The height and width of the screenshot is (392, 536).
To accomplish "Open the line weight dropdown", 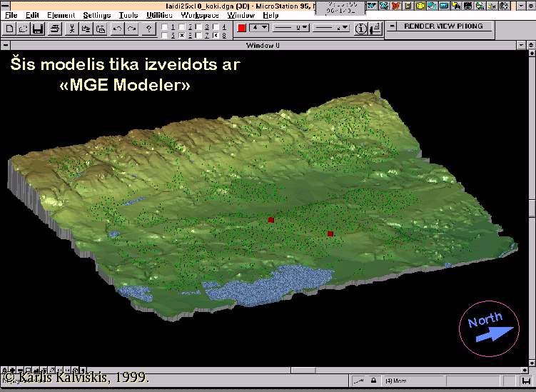I will 331,28.
